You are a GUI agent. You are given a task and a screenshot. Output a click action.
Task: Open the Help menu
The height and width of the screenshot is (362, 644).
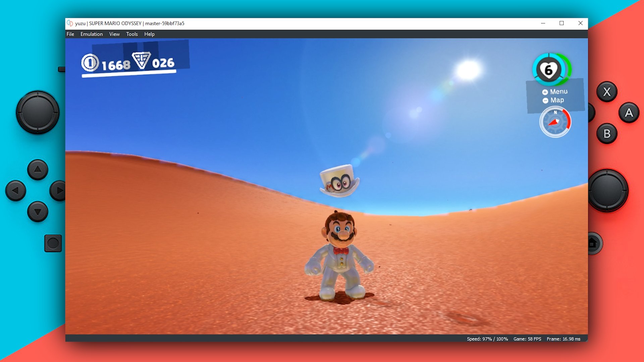coord(149,34)
